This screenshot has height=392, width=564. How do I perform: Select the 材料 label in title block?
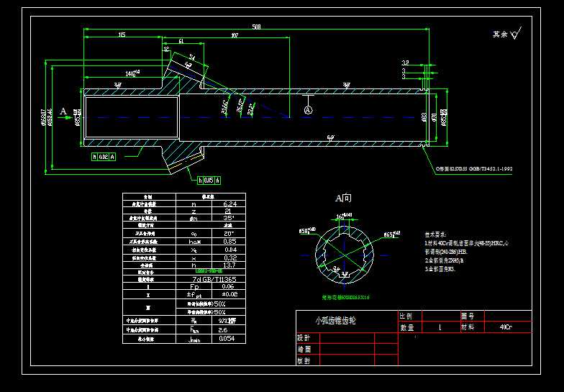(x=468, y=327)
